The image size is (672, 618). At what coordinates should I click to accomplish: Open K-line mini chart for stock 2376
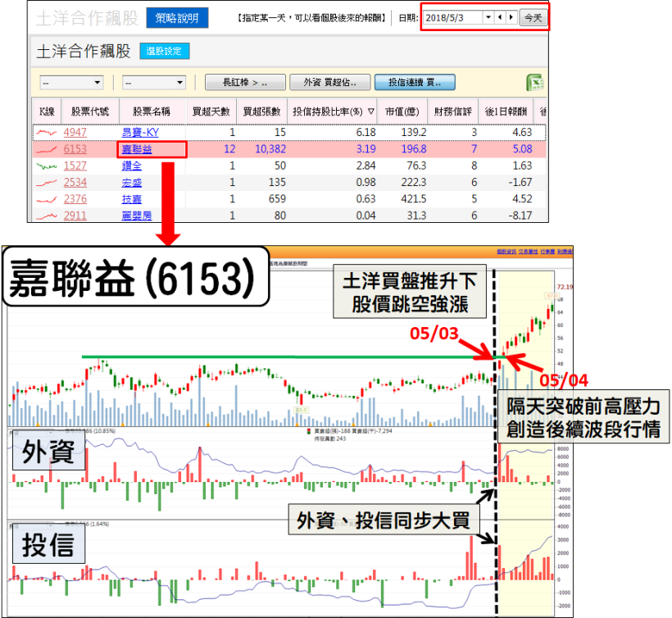point(46,199)
